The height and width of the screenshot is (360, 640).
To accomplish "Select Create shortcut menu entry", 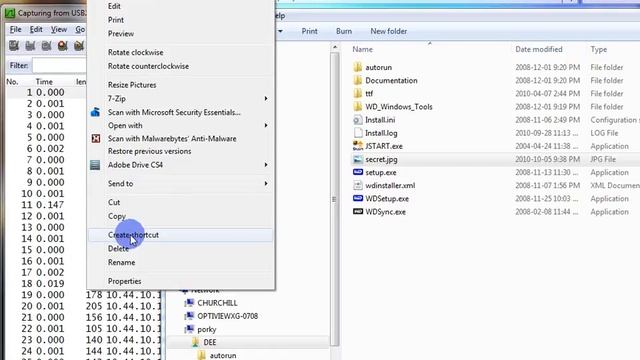I will click(x=180, y=235).
